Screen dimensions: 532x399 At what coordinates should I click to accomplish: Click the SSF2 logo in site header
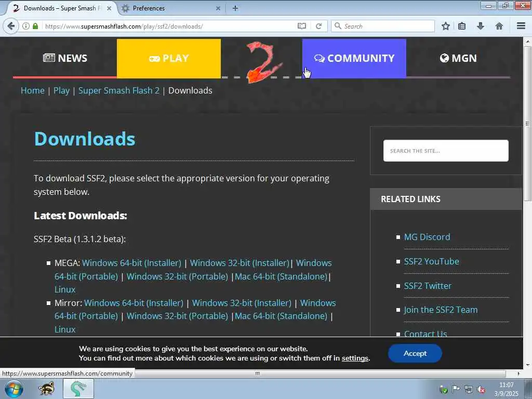(263, 62)
